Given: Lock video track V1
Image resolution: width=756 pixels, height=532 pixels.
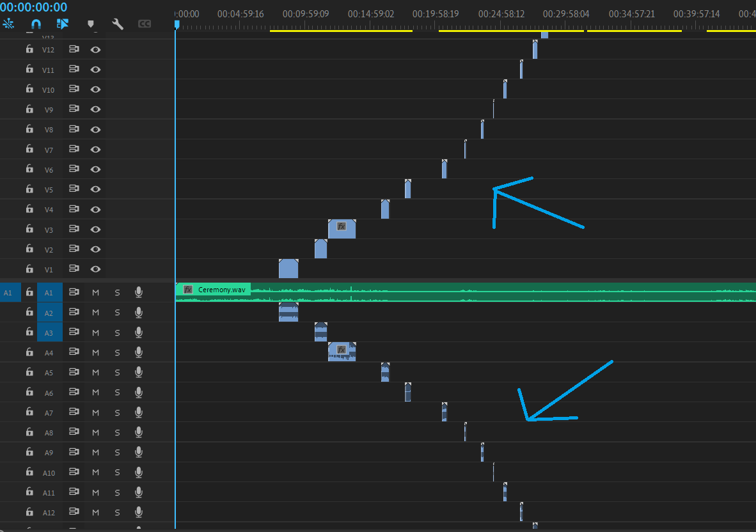Looking at the screenshot, I should [29, 269].
